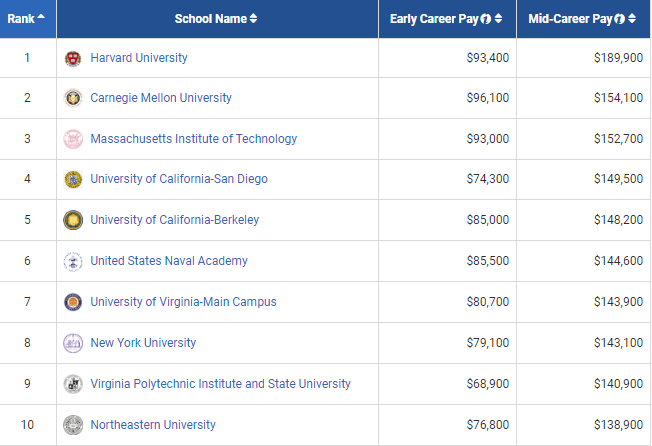Click the University of Virginia seal icon
The image size is (652, 446).
(x=72, y=302)
